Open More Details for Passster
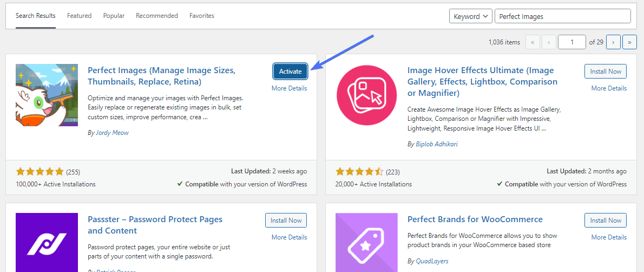The height and width of the screenshot is (272, 644). (289, 237)
